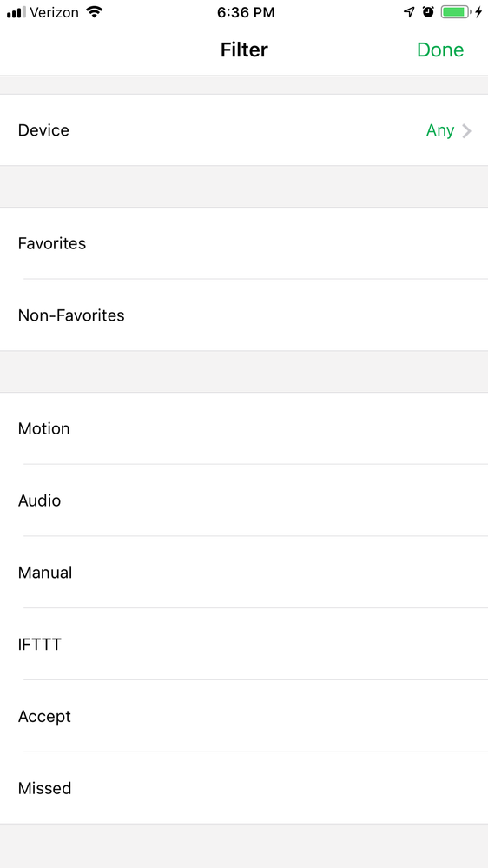Select the Non-Favorites filter
Viewport: 488px width, 868px height.
(x=244, y=315)
